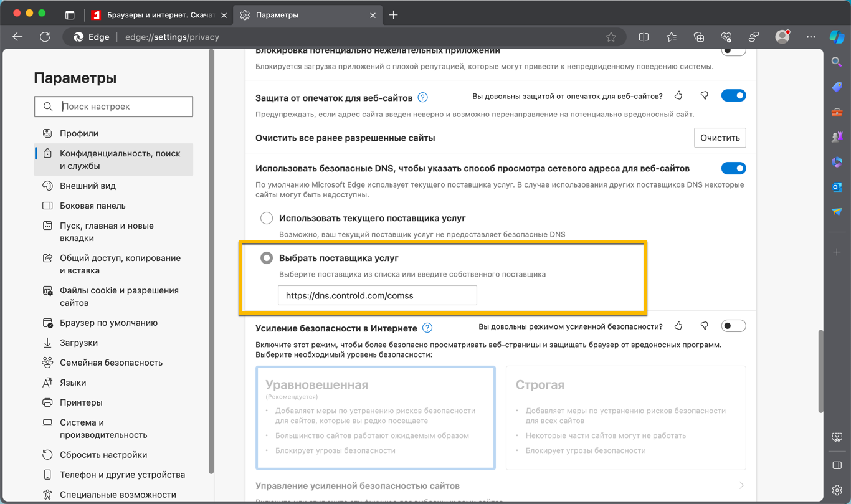
Task: Click the DNS provider URL field
Action: [x=377, y=295]
